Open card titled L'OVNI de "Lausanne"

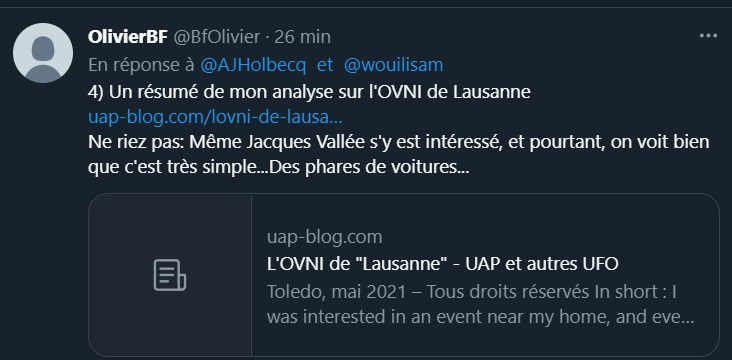click(443, 264)
